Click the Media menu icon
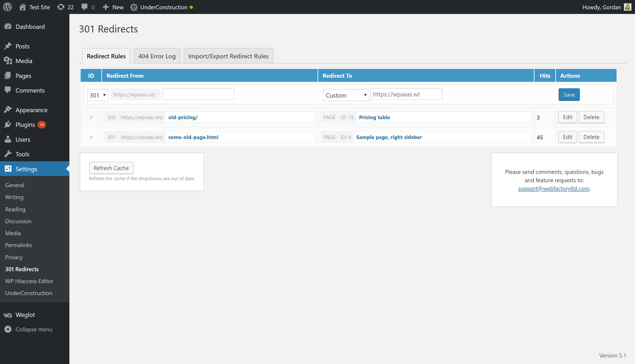This screenshot has height=364, width=635. (8, 61)
